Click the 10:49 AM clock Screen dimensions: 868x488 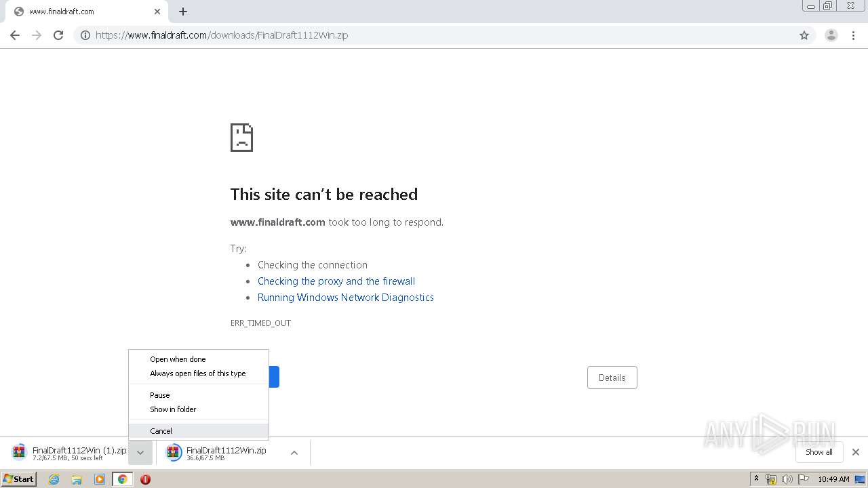[x=833, y=479]
